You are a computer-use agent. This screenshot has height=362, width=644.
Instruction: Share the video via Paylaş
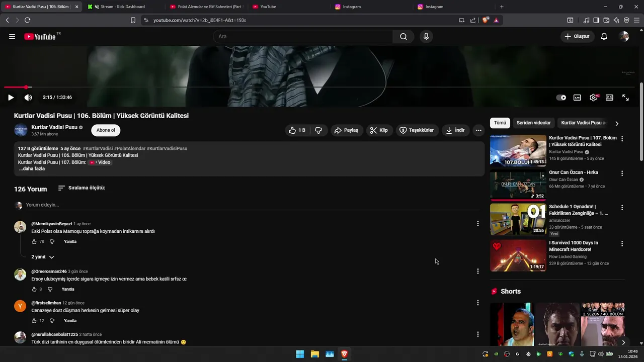(346, 130)
